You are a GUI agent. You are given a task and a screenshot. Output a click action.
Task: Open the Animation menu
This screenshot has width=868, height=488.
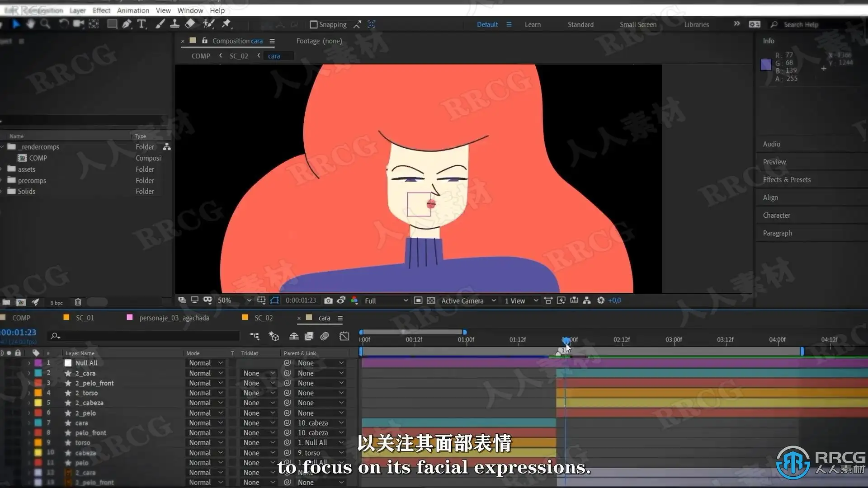(133, 10)
